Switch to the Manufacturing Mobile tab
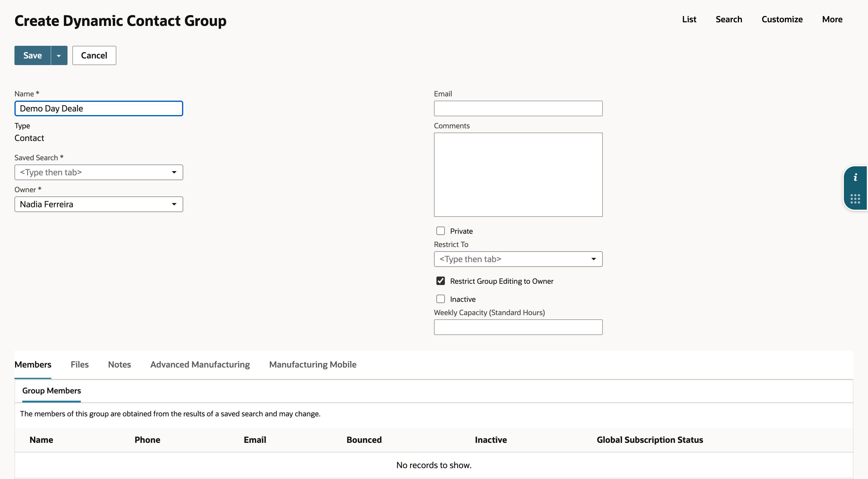The width and height of the screenshot is (868, 479). pos(313,365)
